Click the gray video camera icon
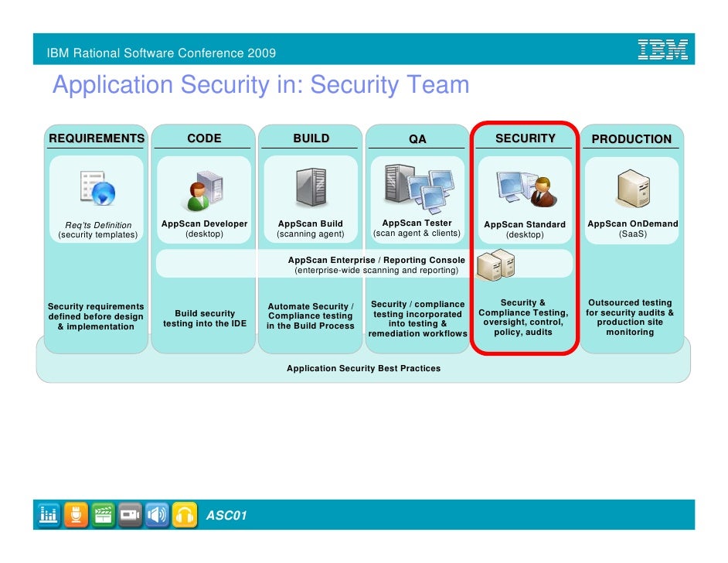This screenshot has width=728, height=563. [x=130, y=515]
